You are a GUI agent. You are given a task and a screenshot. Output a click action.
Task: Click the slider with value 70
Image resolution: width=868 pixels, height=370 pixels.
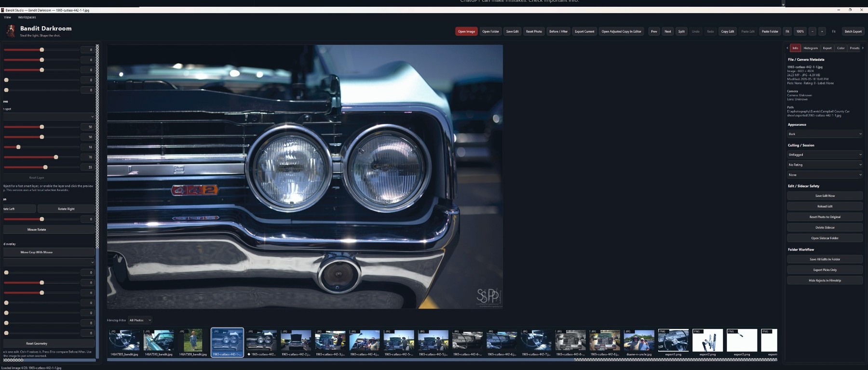click(41, 157)
